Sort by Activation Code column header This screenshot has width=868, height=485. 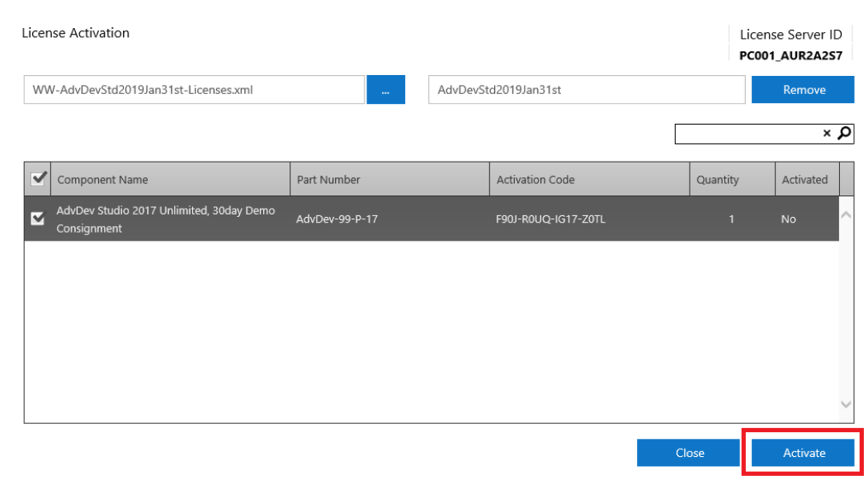point(590,179)
